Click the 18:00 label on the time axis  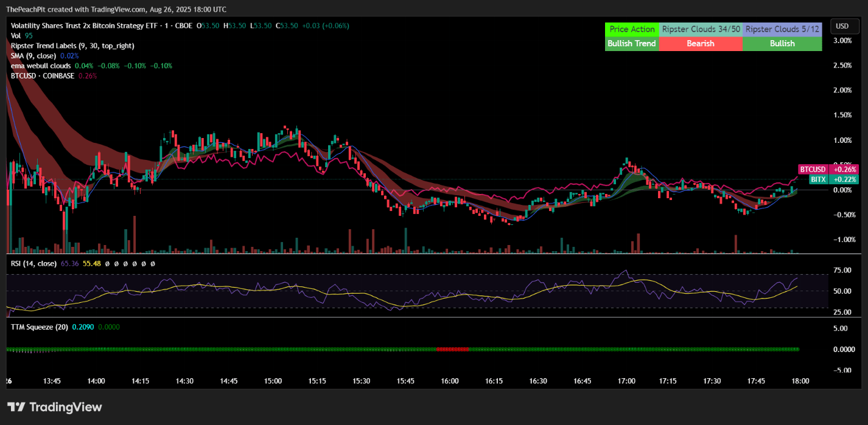(800, 381)
